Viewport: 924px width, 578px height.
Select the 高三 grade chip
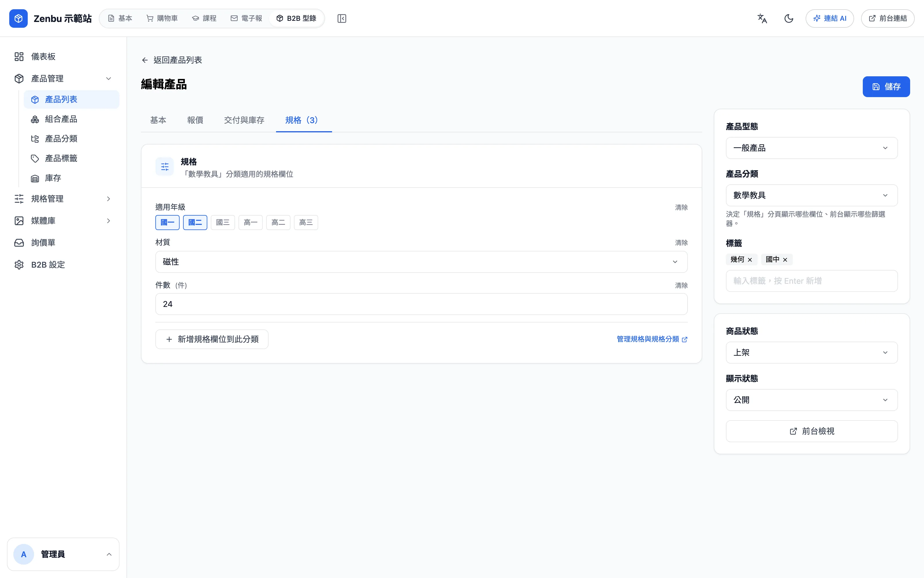(306, 223)
